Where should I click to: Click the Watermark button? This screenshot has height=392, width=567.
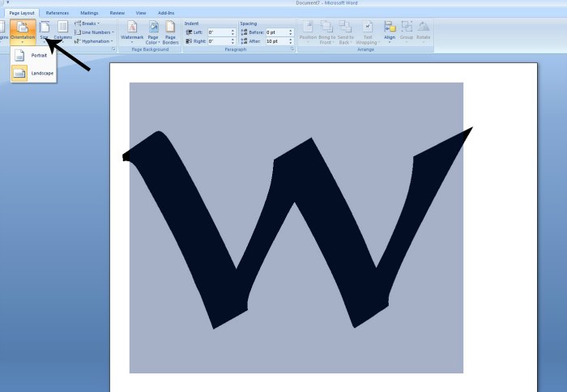click(x=132, y=32)
